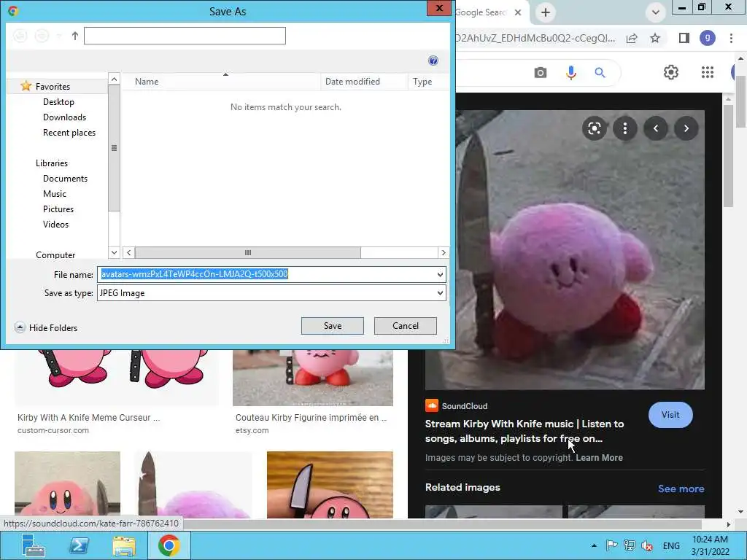The width and height of the screenshot is (747, 560).
Task: Open the Downloads folder
Action: (64, 117)
